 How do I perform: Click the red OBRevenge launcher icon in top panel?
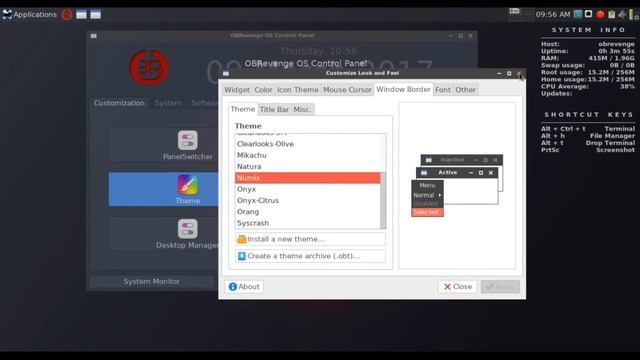tap(67, 15)
